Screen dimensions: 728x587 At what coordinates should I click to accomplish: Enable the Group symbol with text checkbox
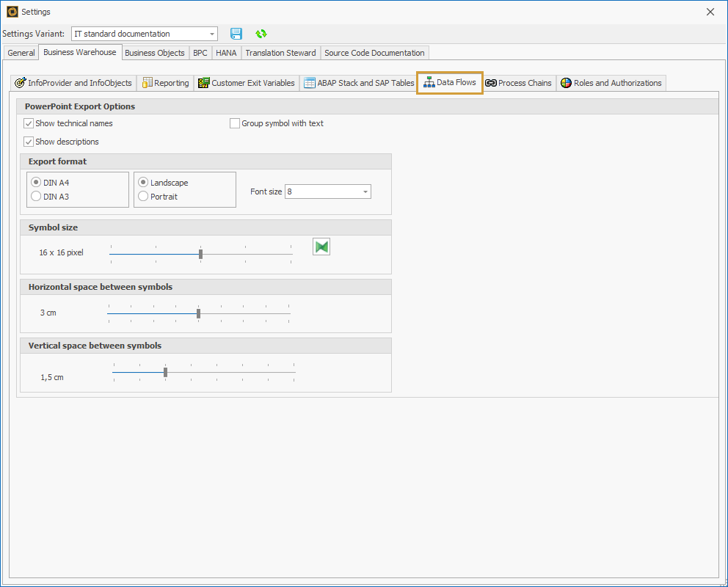[x=235, y=123]
